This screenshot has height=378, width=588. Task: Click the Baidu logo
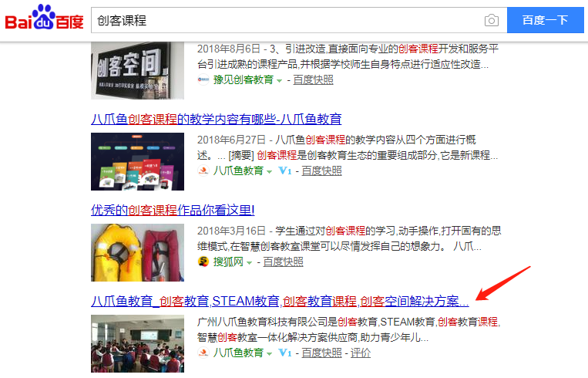44,17
